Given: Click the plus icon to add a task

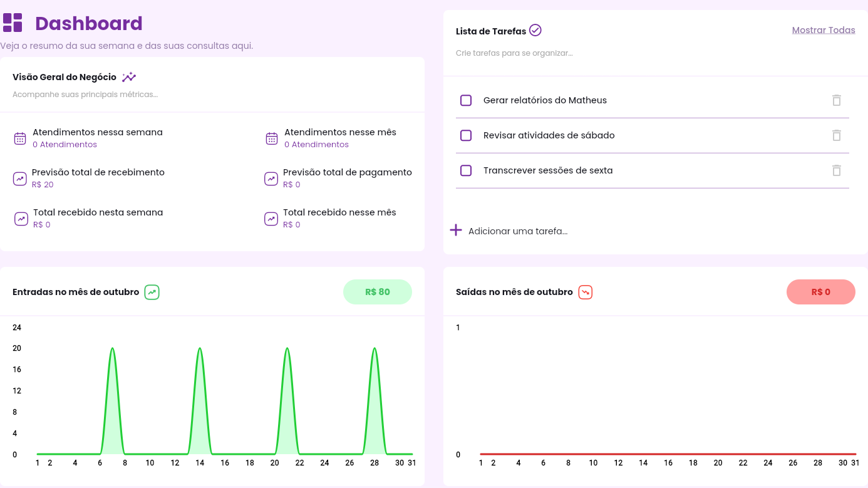Looking at the screenshot, I should click(456, 231).
